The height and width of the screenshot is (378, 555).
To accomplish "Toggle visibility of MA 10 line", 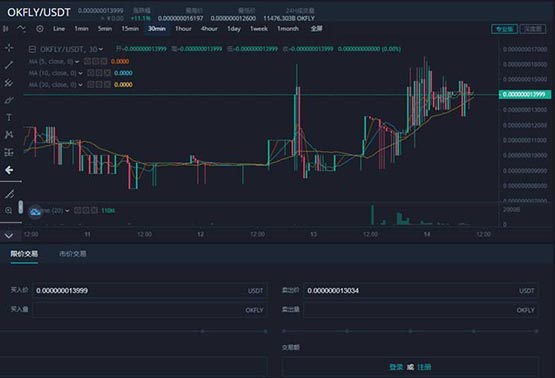I will (91, 73).
